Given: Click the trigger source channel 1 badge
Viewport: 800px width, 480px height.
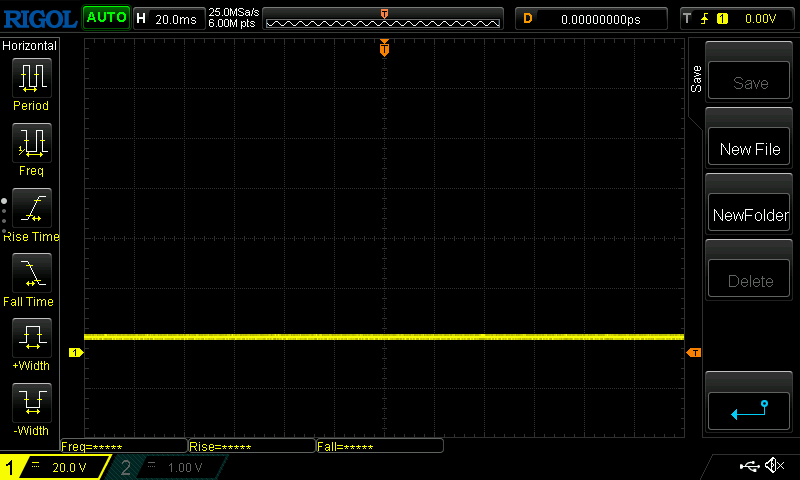Looking at the screenshot, I should point(722,19).
